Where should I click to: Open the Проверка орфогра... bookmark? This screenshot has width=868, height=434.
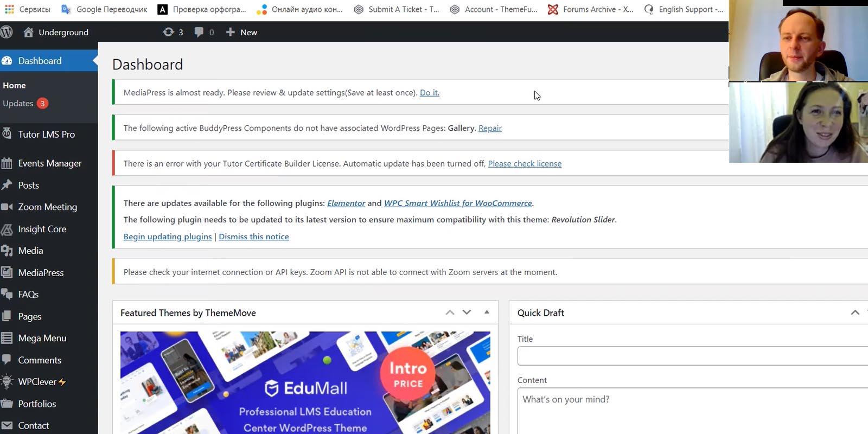202,9
